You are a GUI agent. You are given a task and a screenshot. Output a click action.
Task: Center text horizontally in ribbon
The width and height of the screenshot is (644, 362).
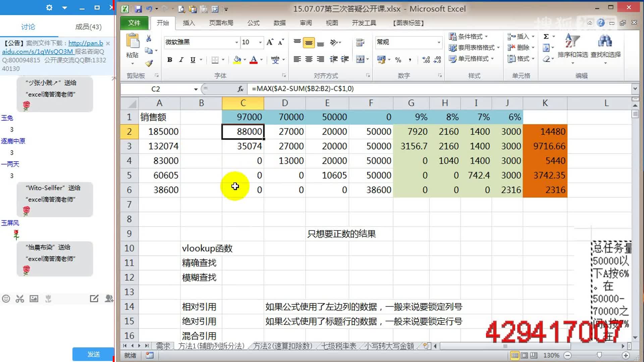pyautogui.click(x=309, y=59)
